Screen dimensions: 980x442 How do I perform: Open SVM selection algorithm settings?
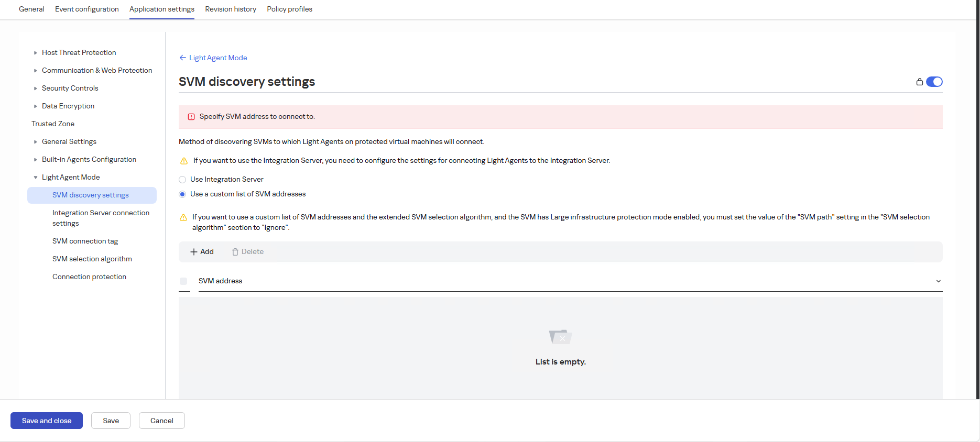click(x=92, y=259)
